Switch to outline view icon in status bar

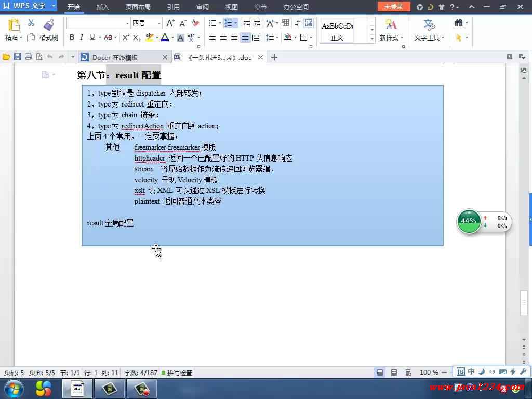394,373
